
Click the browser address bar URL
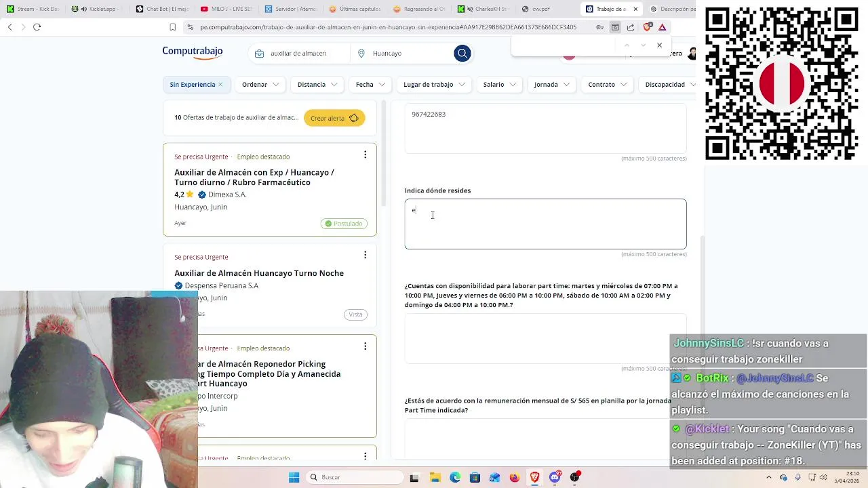389,27
